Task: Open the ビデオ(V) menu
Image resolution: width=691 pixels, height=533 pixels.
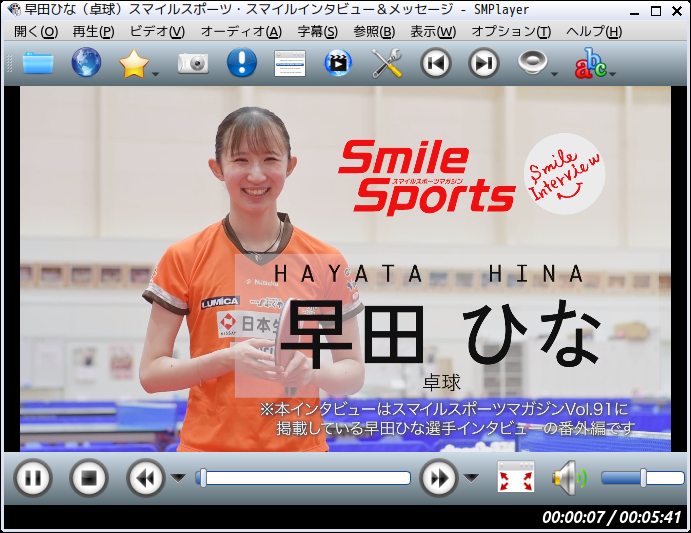Action: [x=157, y=32]
